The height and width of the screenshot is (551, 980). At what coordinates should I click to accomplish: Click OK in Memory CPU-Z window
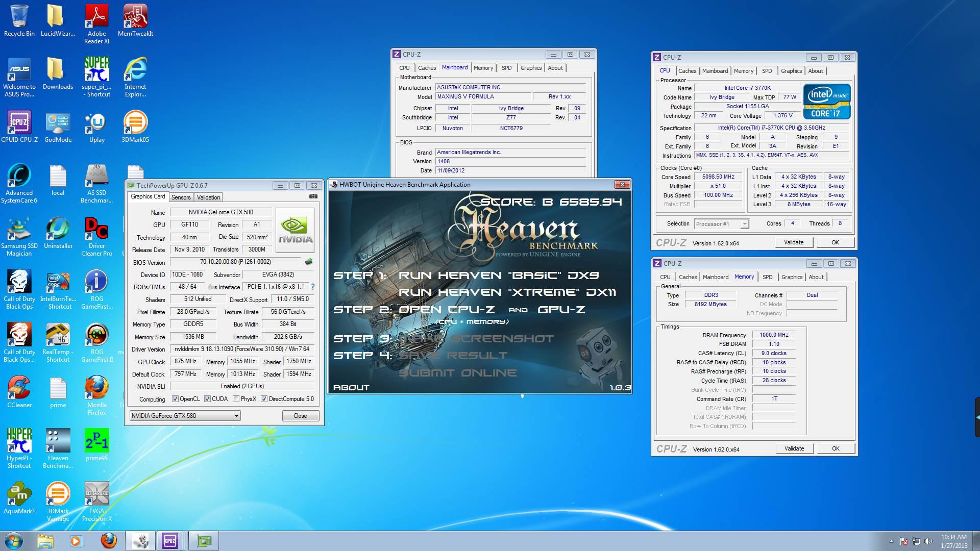[836, 448]
